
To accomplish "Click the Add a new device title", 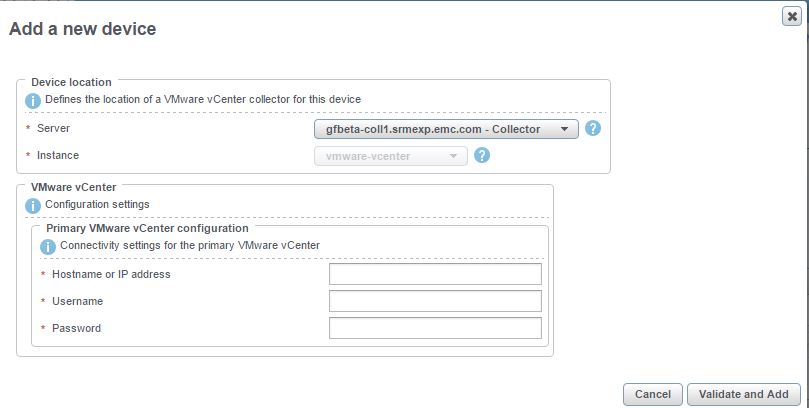I will 83,28.
